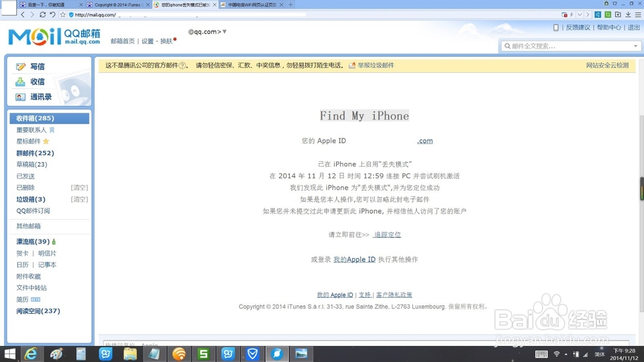Click the undo/restore arrow in browser toolbar
Screen dimensions: 644x362
pyautogui.click(x=53, y=14)
